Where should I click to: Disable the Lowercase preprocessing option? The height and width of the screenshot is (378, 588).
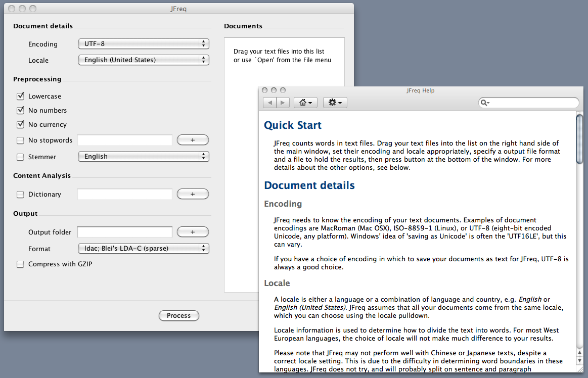click(x=20, y=96)
